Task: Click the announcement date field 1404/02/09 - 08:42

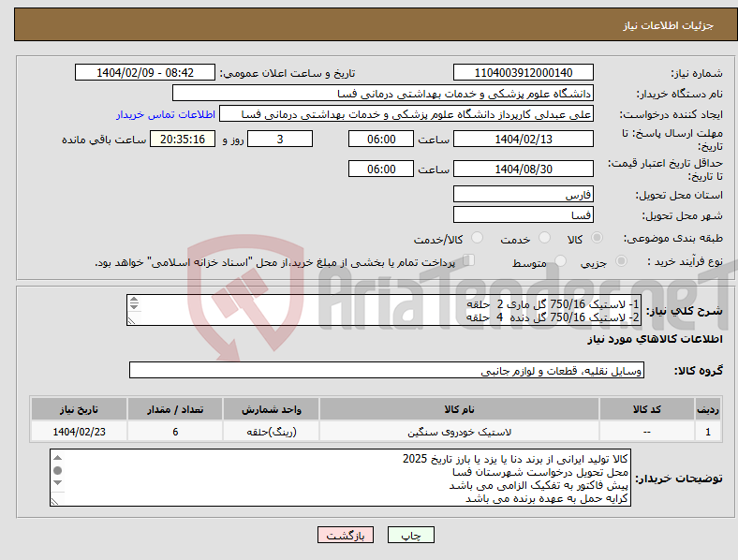Action: pyautogui.click(x=145, y=72)
